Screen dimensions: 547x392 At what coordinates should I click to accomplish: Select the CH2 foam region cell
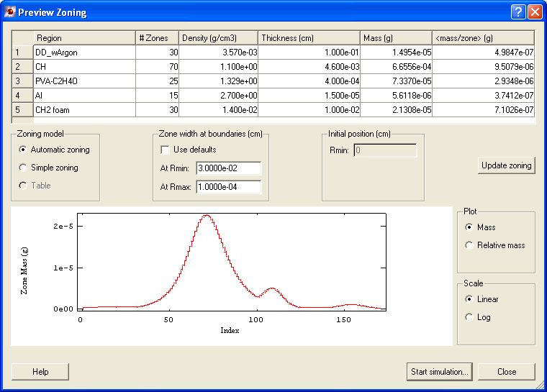pyautogui.click(x=83, y=110)
